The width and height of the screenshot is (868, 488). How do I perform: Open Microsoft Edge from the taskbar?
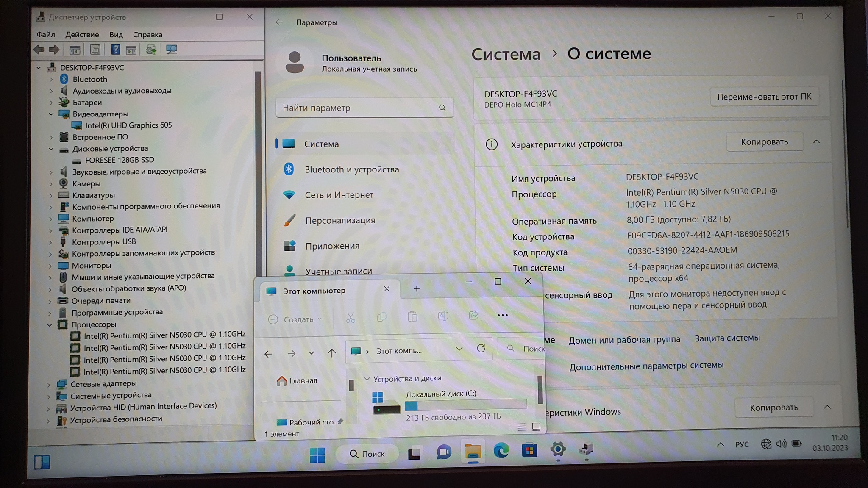(x=501, y=451)
